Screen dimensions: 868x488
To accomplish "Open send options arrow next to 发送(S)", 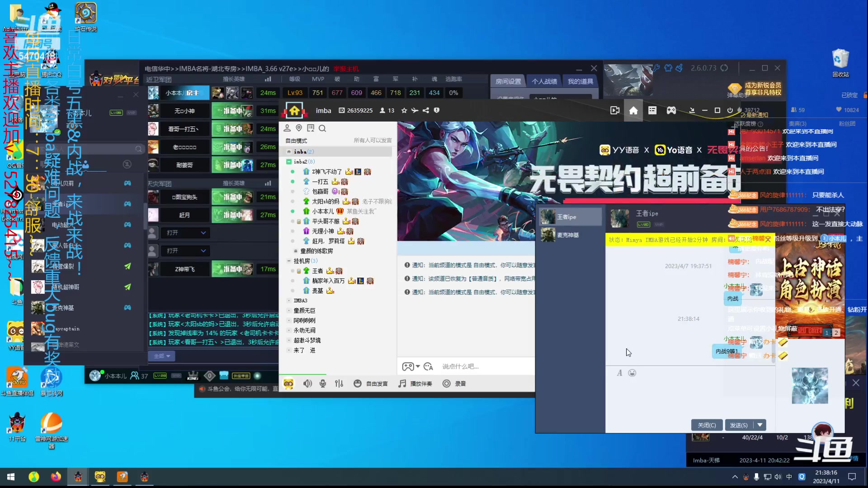I will pyautogui.click(x=760, y=425).
